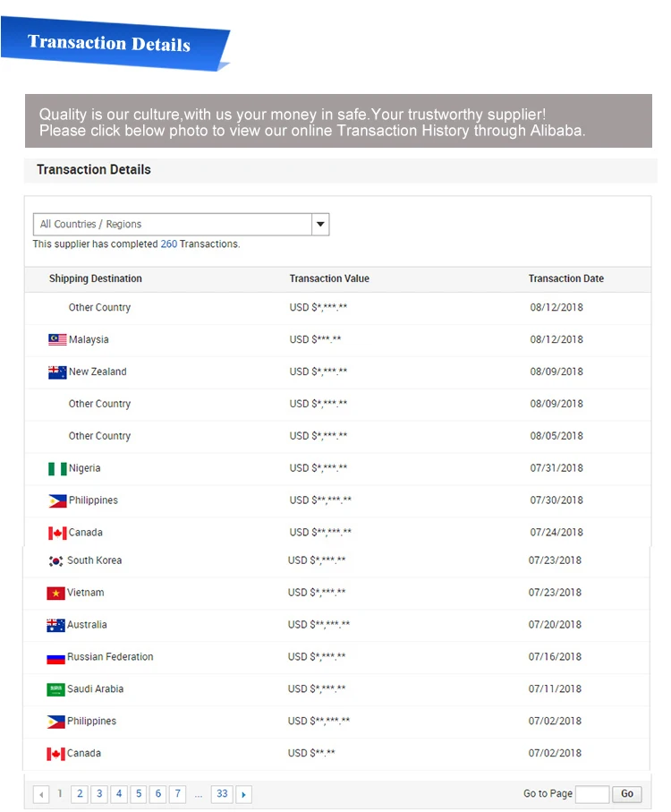Focus the Go to Page input field
This screenshot has height=812, width=671.
592,794
